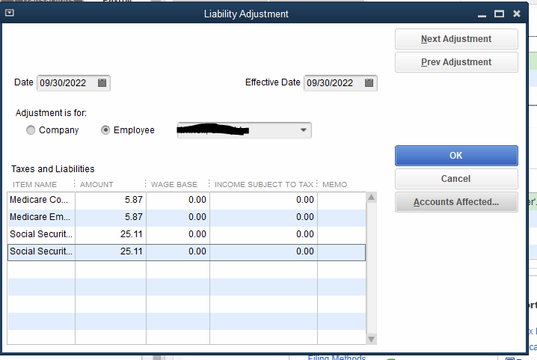This screenshot has width=537, height=360.
Task: Cancel the liability adjustment
Action: [x=456, y=179]
